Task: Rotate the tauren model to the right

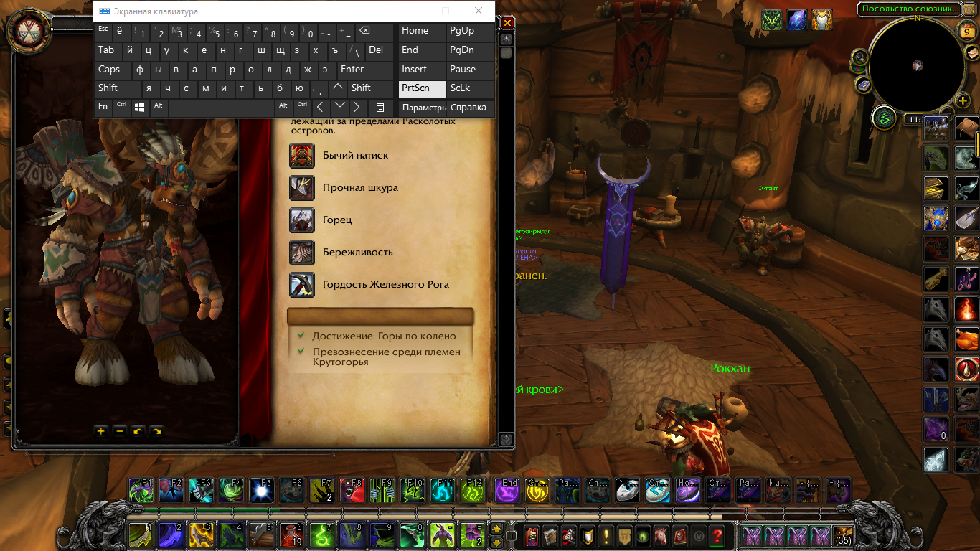Action: click(x=156, y=431)
